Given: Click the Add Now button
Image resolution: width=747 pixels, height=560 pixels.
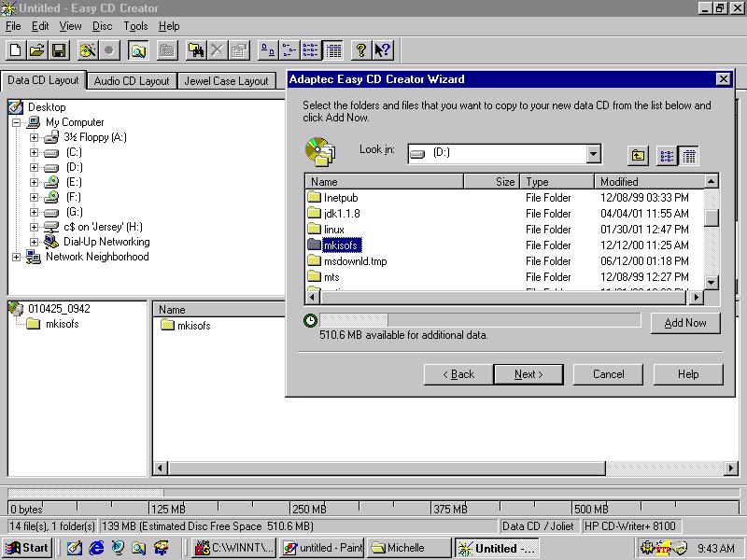Looking at the screenshot, I should pyautogui.click(x=685, y=323).
